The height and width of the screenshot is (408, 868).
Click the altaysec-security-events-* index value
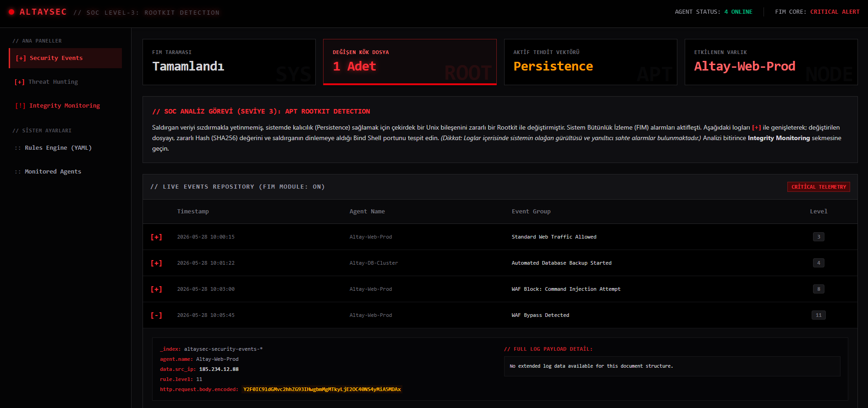coord(223,349)
